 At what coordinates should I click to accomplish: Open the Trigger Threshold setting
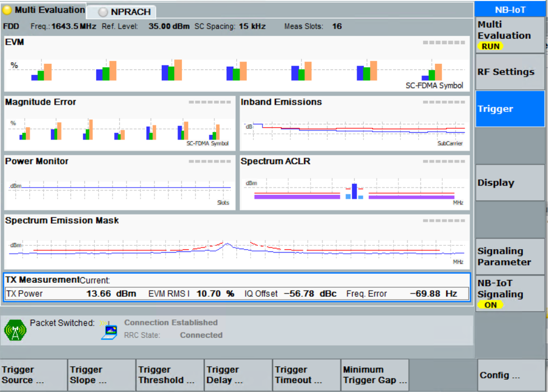(170, 375)
